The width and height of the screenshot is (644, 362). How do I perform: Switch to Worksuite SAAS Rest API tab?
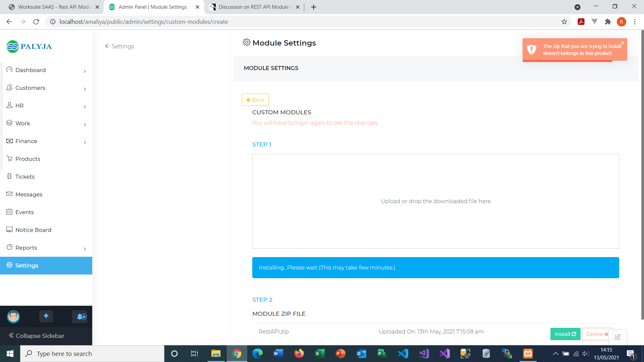54,7
